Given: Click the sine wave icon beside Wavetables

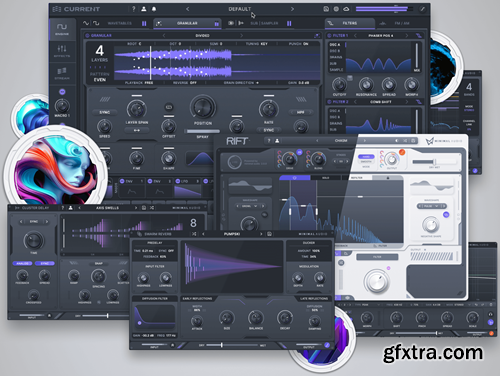Looking at the screenshot, I should coord(86,23).
